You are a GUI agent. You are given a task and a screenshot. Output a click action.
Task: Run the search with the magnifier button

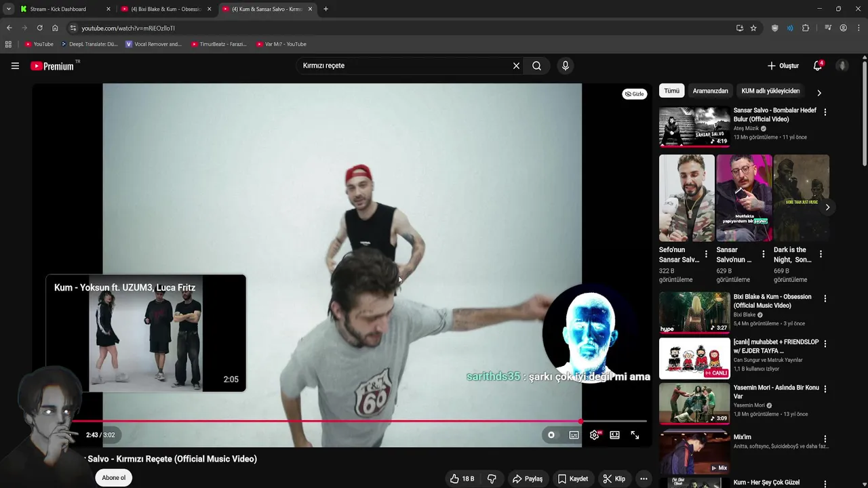pos(536,66)
